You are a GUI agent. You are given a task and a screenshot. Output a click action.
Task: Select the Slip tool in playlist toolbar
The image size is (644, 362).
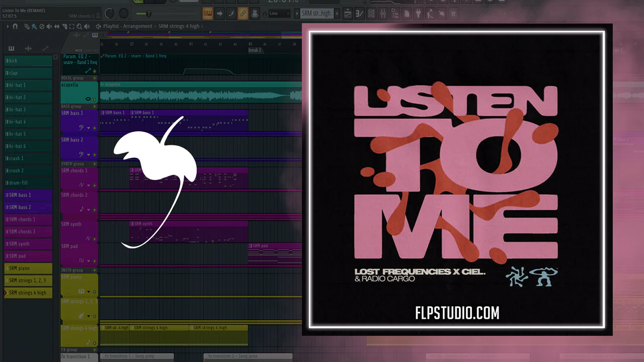point(57,26)
